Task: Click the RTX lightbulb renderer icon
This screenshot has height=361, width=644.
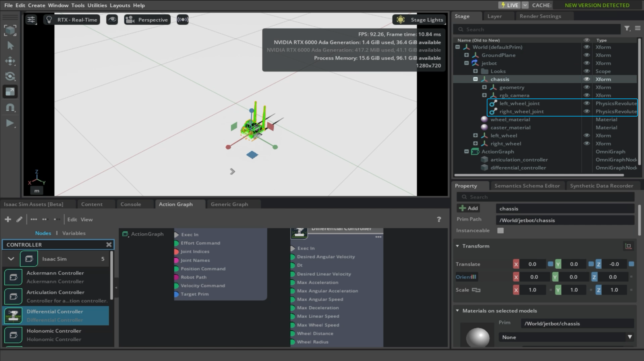Action: pos(49,20)
